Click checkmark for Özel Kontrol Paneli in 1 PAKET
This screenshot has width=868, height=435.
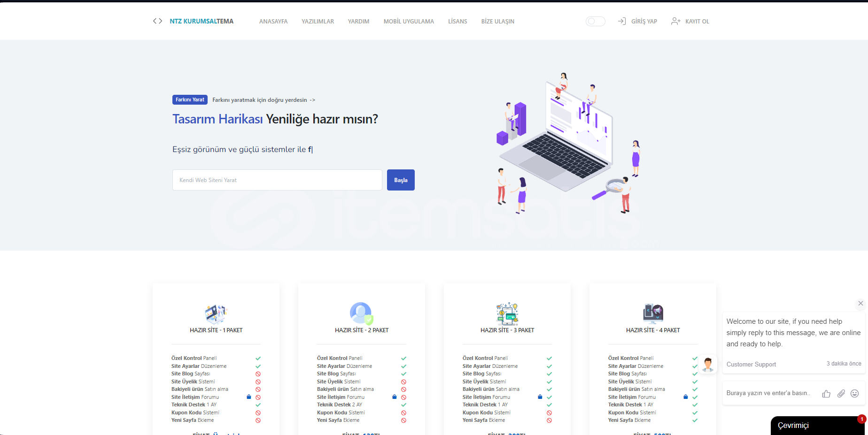coord(258,359)
